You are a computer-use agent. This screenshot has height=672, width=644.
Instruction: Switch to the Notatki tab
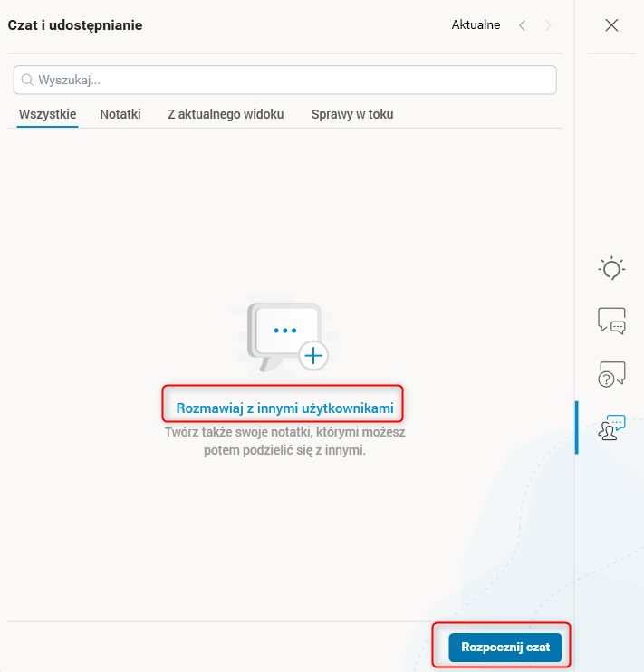pyautogui.click(x=120, y=114)
